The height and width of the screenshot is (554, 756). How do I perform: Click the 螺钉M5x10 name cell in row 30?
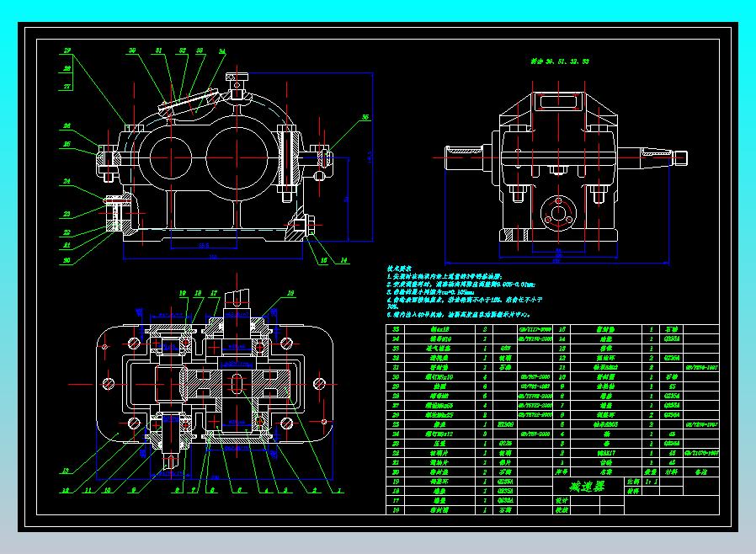(x=439, y=377)
